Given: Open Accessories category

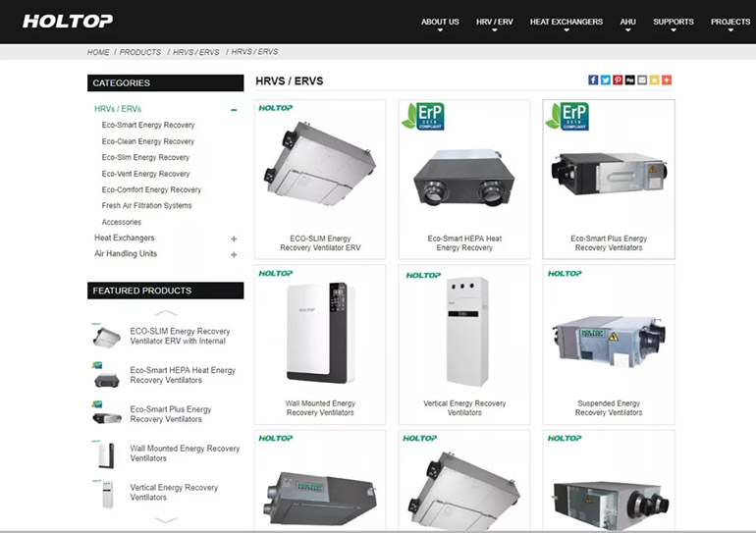Looking at the screenshot, I should coord(122,222).
